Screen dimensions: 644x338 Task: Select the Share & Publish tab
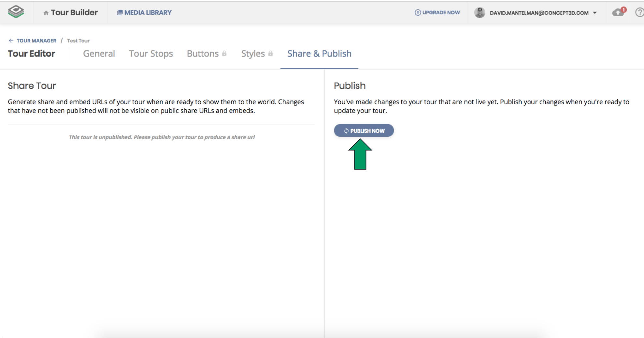pyautogui.click(x=319, y=54)
